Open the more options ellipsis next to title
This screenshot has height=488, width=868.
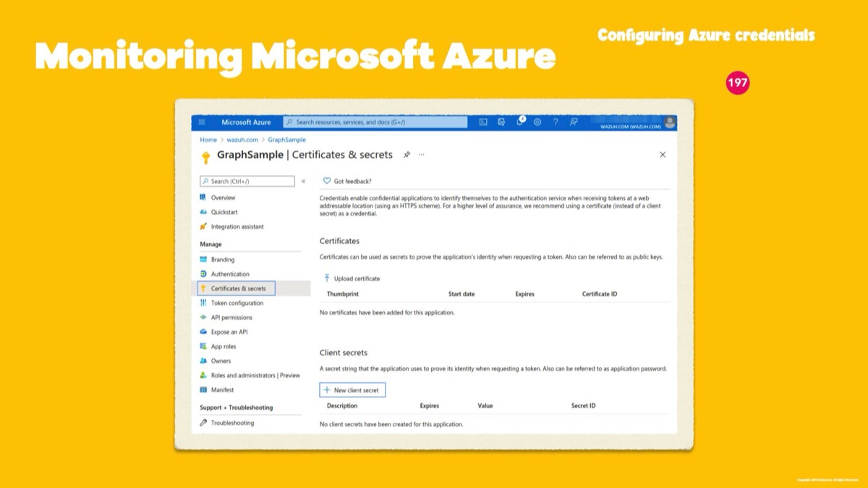point(422,155)
